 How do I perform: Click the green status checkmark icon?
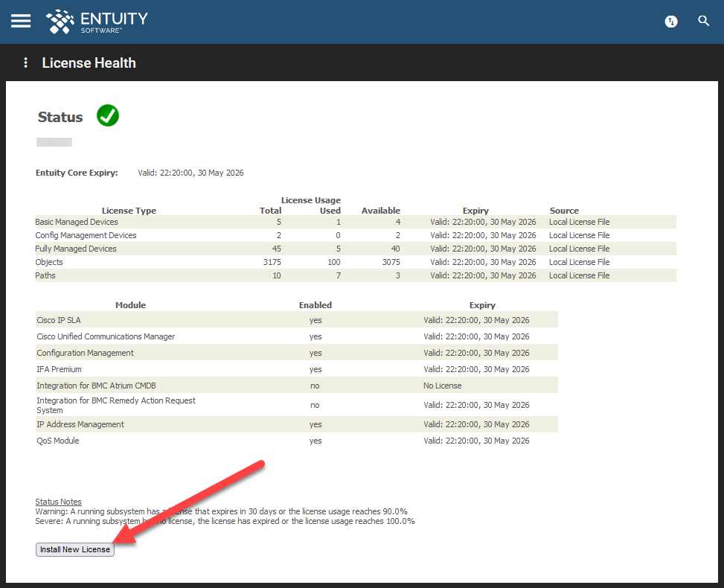tap(108, 115)
